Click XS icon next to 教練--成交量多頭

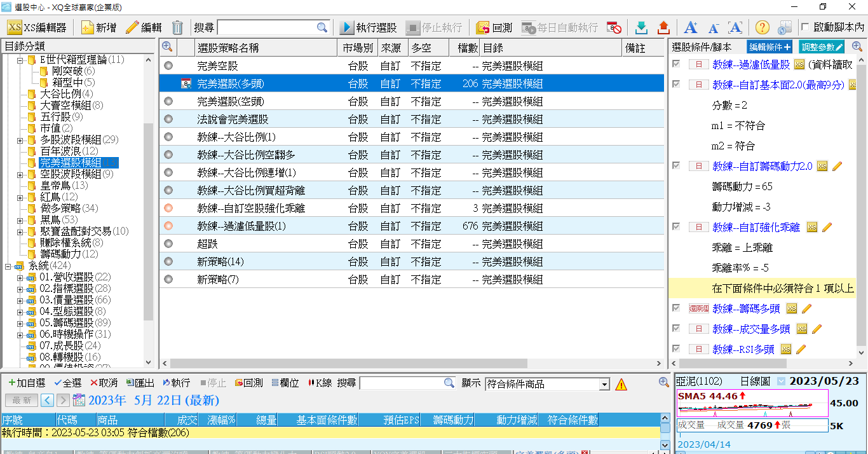(802, 329)
